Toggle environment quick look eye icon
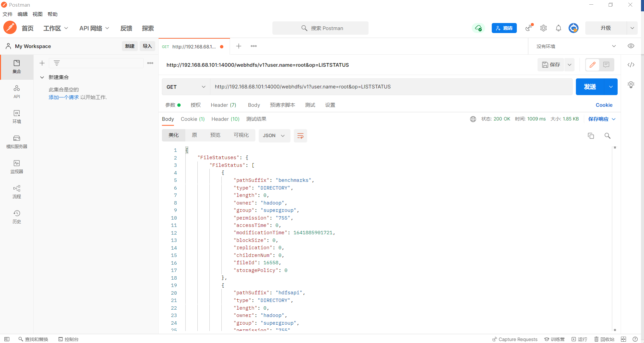 pyautogui.click(x=631, y=46)
